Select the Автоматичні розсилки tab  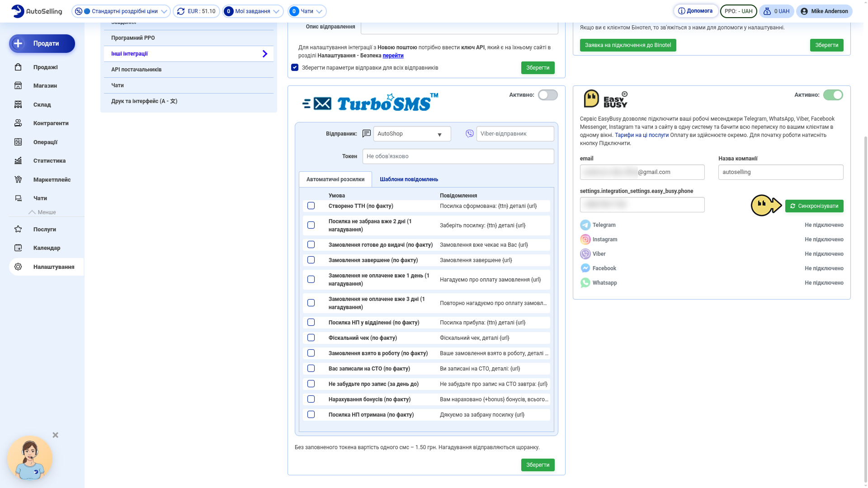coord(335,179)
